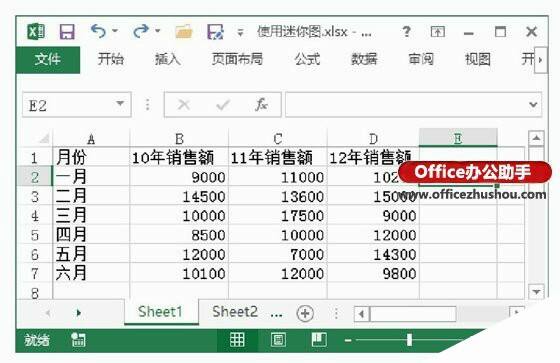Move the zoom slider handle
The width and height of the screenshot is (560, 363).
409,340
